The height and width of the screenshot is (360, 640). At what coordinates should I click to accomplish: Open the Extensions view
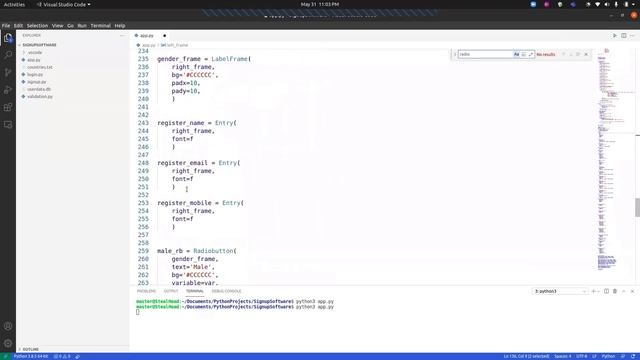click(x=8, y=107)
